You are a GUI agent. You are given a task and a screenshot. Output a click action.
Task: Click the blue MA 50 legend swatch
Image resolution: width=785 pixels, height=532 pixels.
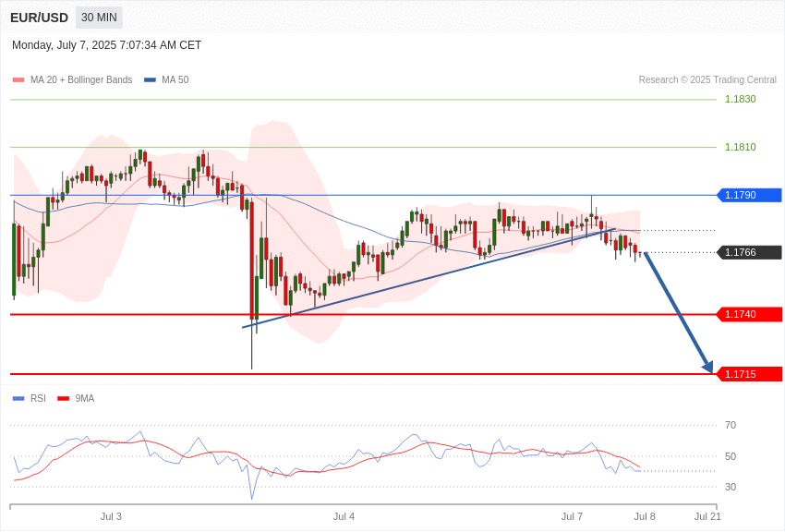click(150, 80)
